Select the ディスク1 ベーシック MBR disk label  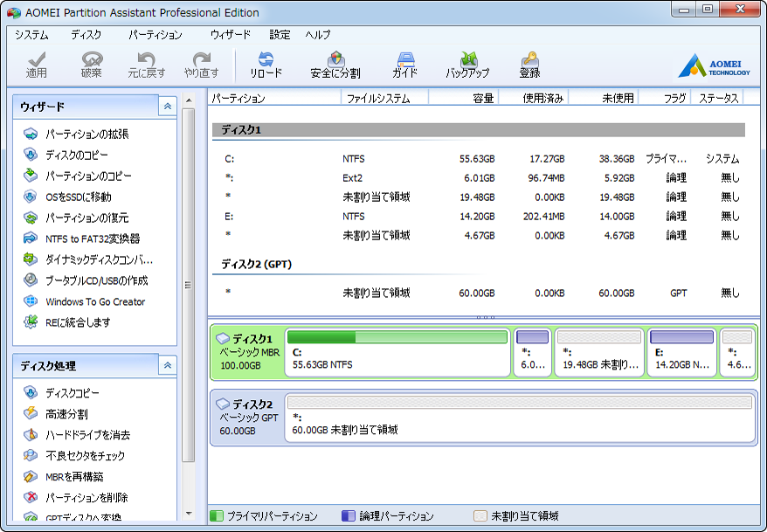248,352
